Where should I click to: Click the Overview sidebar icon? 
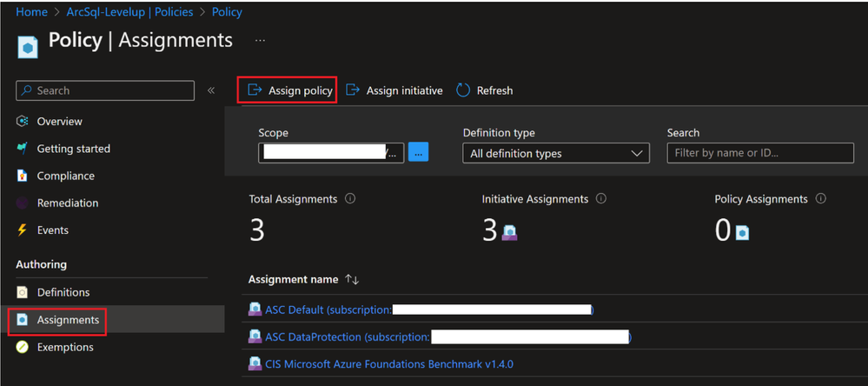coord(23,122)
